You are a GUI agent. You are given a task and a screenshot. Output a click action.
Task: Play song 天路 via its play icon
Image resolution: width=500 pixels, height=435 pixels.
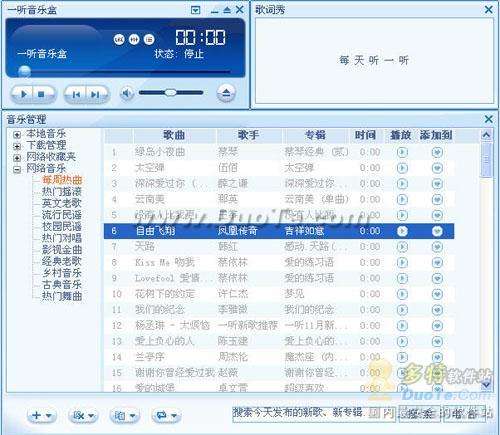point(402,247)
